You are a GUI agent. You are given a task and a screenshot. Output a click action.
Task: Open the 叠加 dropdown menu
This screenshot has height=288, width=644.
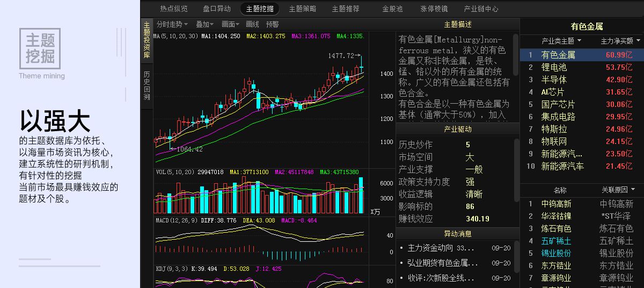coord(205,24)
